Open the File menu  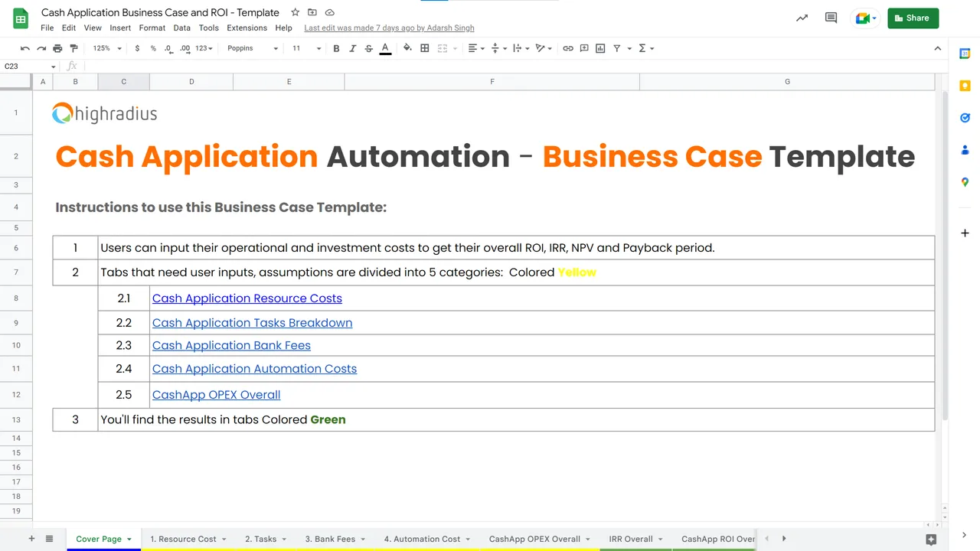47,28
